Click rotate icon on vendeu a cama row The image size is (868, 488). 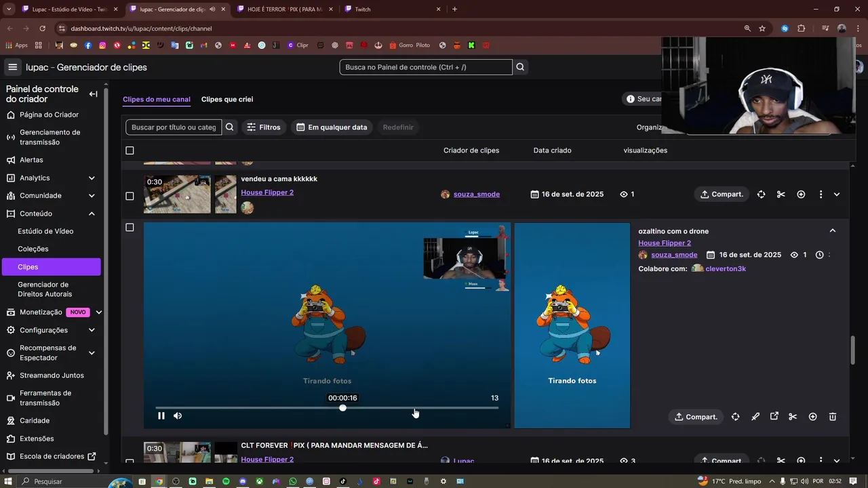click(761, 195)
